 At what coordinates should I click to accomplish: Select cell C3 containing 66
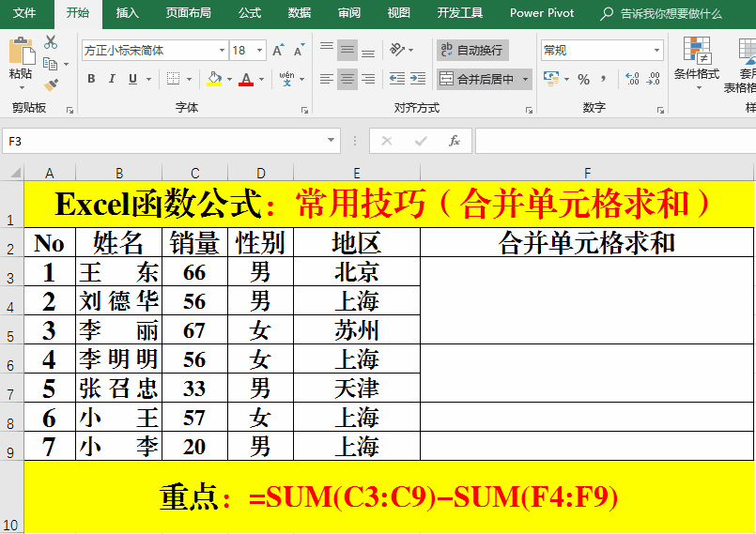click(194, 272)
